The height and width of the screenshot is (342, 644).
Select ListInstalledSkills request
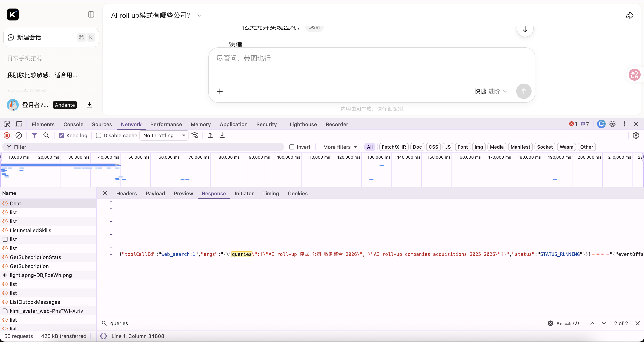pyautogui.click(x=48, y=230)
